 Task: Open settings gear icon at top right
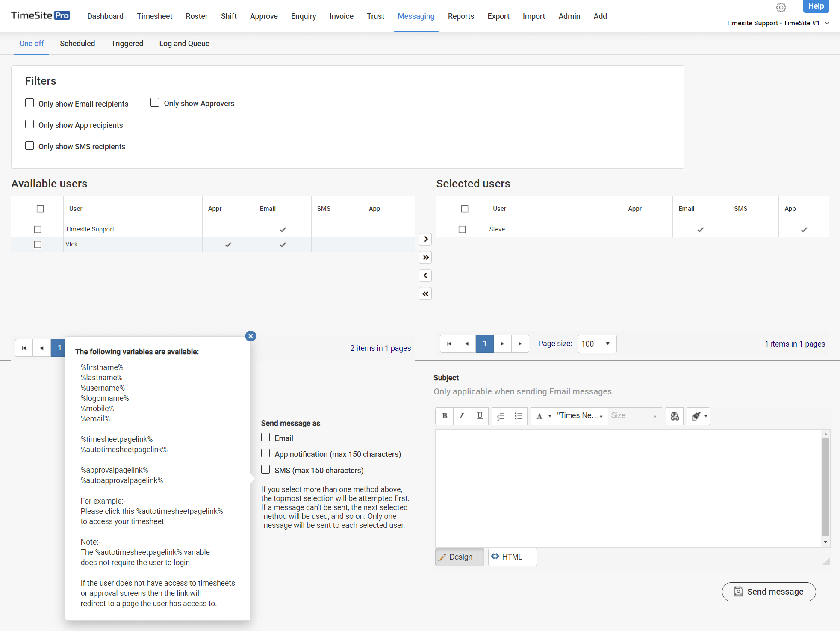click(781, 7)
